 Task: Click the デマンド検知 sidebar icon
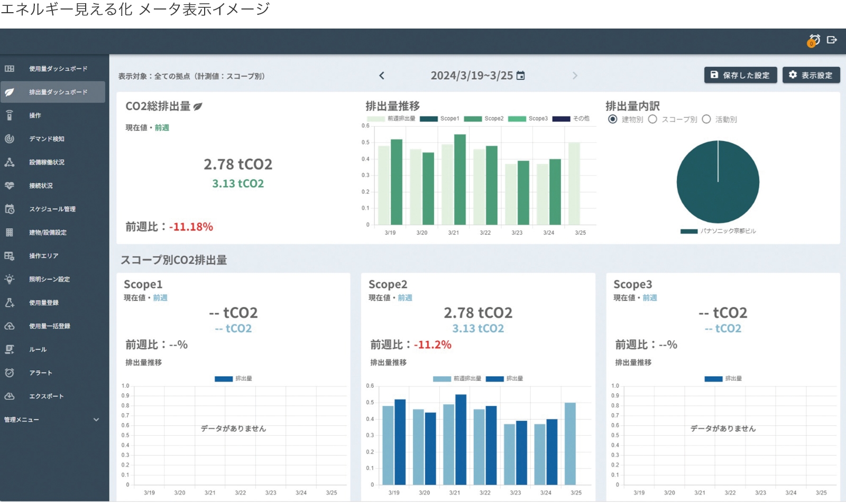click(10, 139)
